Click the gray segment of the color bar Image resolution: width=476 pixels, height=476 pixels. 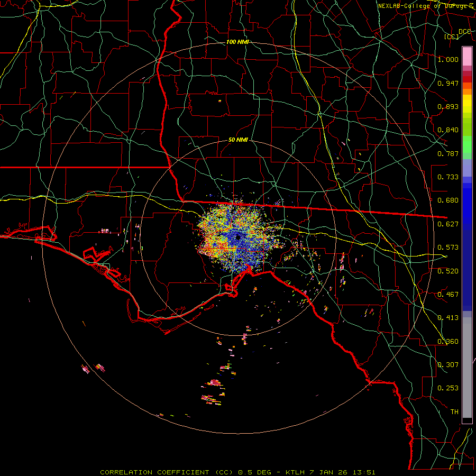(x=467, y=368)
